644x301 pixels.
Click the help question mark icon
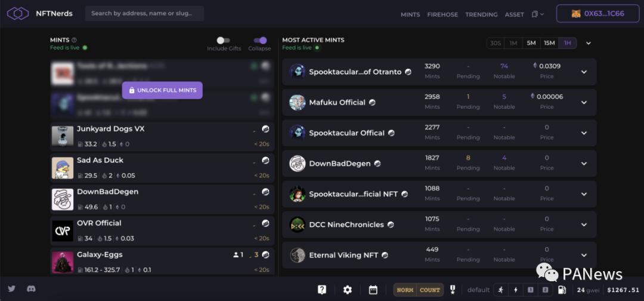[322, 290]
